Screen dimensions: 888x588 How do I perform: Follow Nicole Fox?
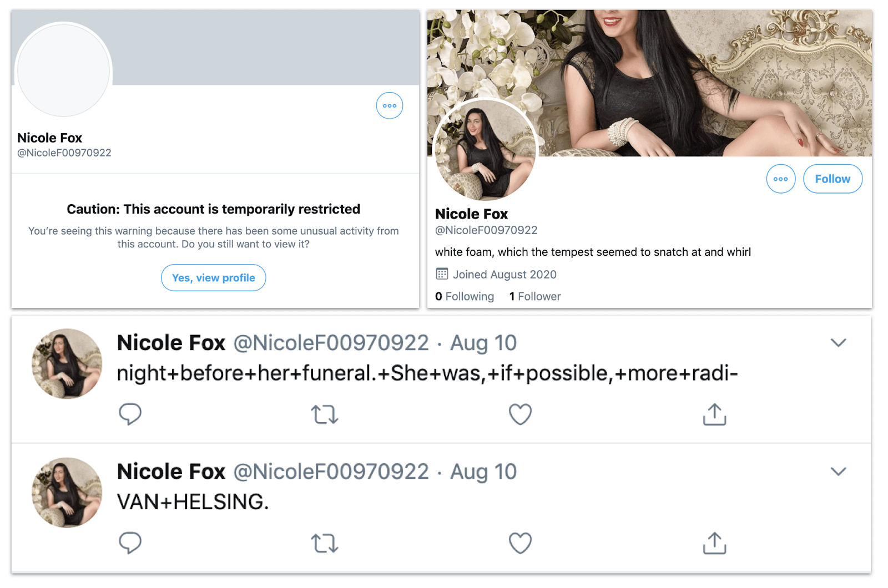[833, 179]
